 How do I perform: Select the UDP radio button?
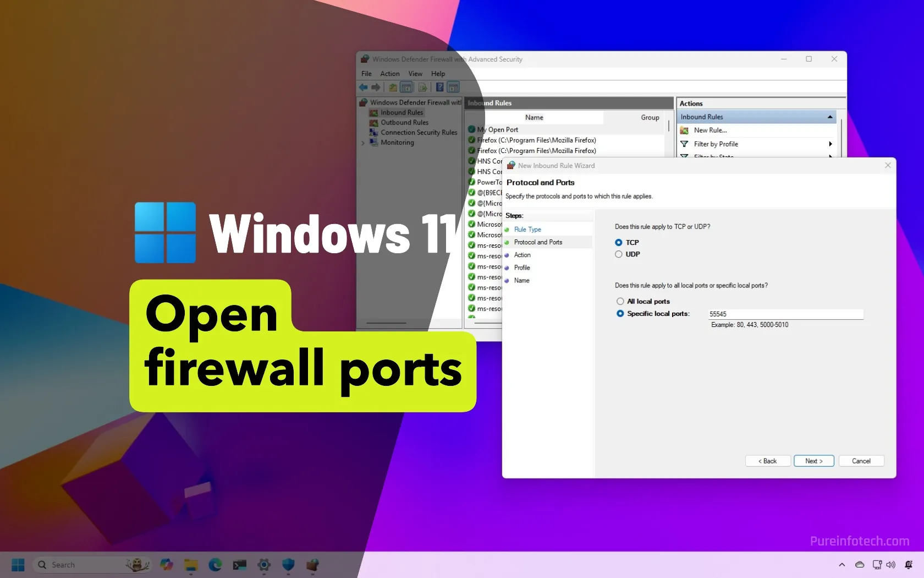[x=619, y=254]
